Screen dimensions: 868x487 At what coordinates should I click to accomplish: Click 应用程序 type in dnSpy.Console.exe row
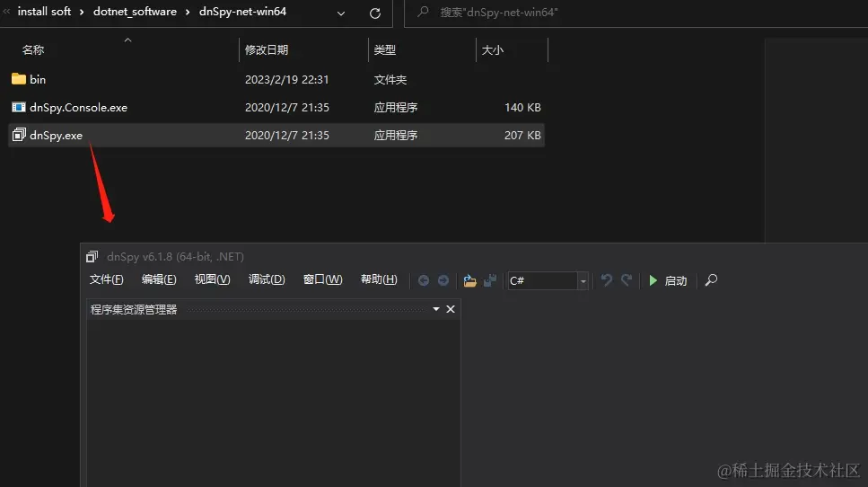tap(396, 108)
